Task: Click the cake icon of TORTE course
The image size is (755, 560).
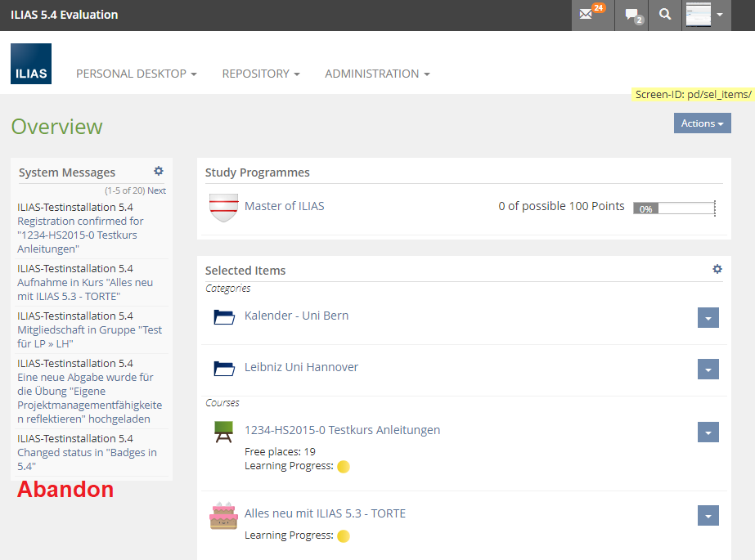Action: tap(223, 515)
